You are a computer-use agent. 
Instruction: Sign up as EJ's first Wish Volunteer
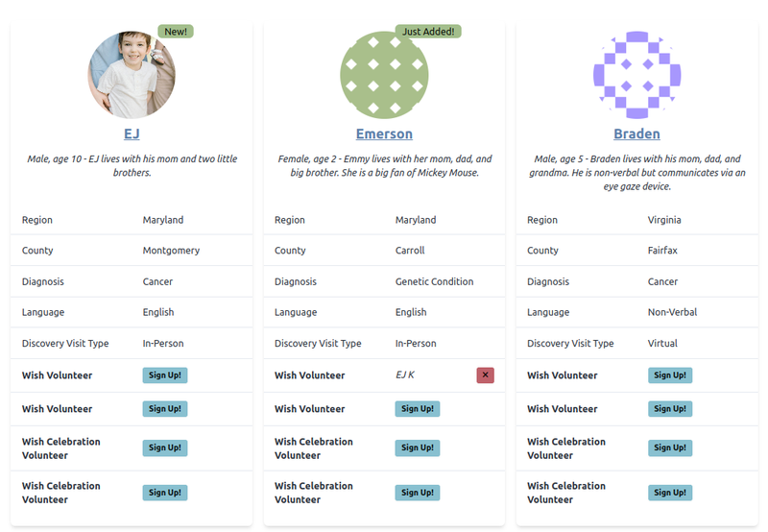tap(165, 375)
